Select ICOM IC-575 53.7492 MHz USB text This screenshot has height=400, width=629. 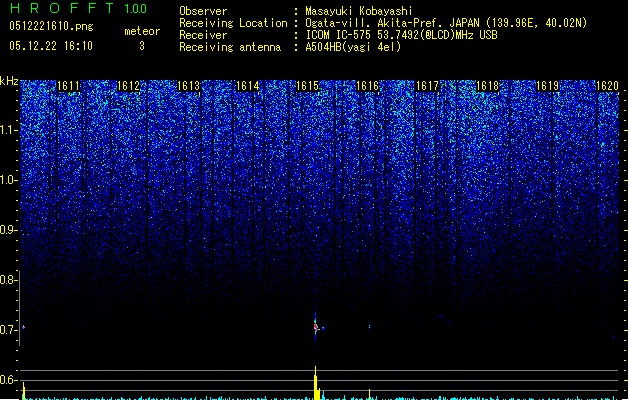(x=401, y=35)
